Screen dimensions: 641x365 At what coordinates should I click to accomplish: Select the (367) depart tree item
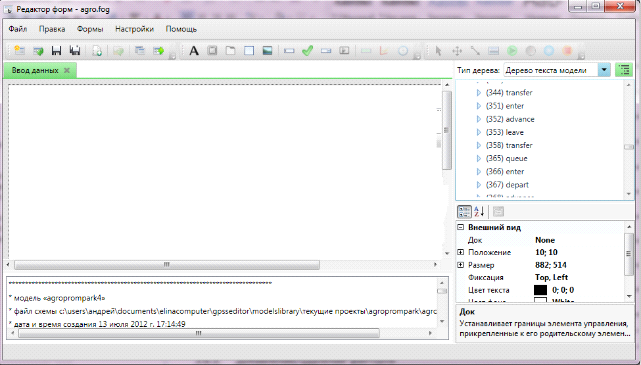coord(507,185)
